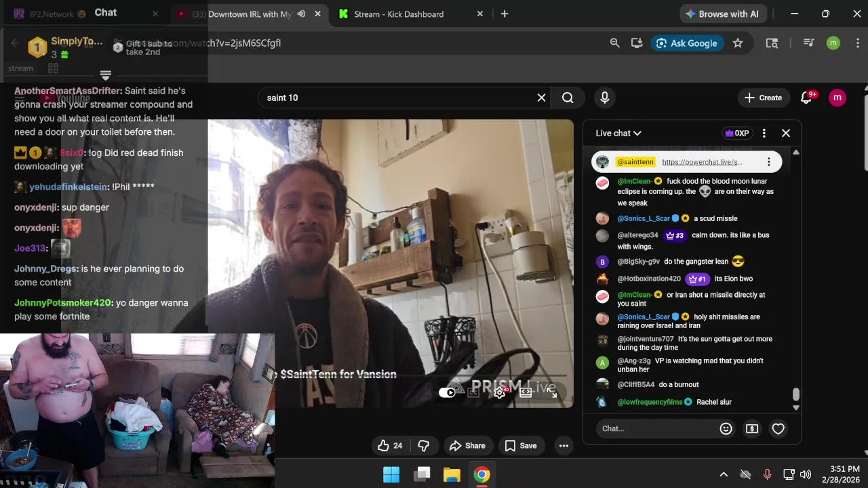This screenshot has width=868, height=488.
Task: Close the Kick Dashboard tab
Action: [480, 14]
